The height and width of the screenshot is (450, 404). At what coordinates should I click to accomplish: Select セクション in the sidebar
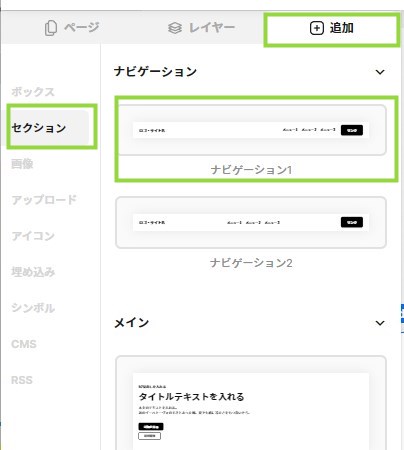point(39,128)
